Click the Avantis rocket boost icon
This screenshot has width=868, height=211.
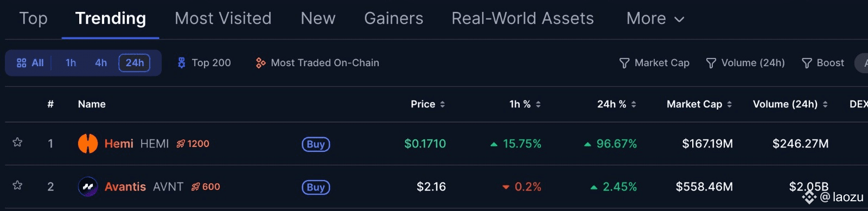[196, 187]
